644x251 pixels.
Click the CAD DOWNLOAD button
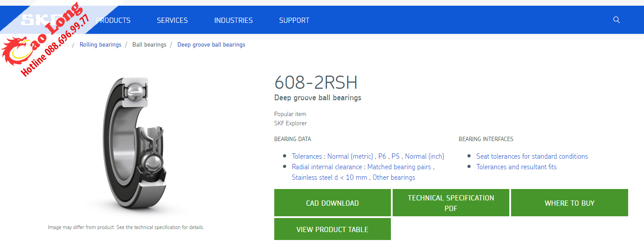332,203
